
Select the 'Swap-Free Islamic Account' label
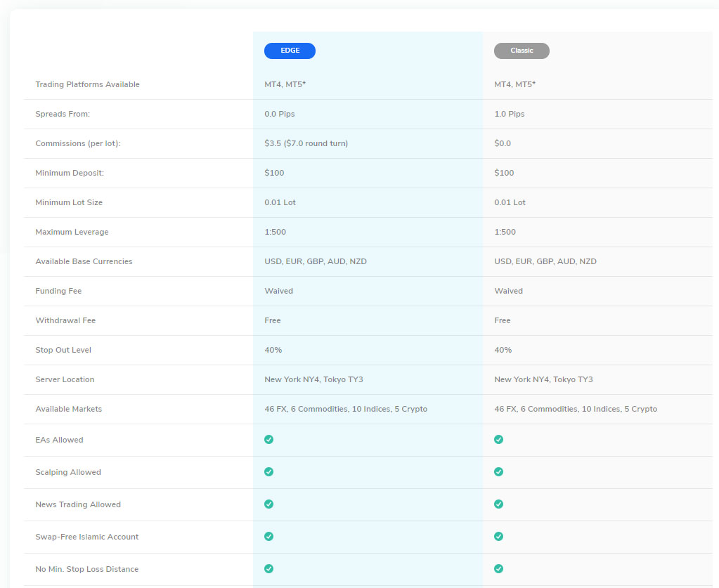point(86,537)
